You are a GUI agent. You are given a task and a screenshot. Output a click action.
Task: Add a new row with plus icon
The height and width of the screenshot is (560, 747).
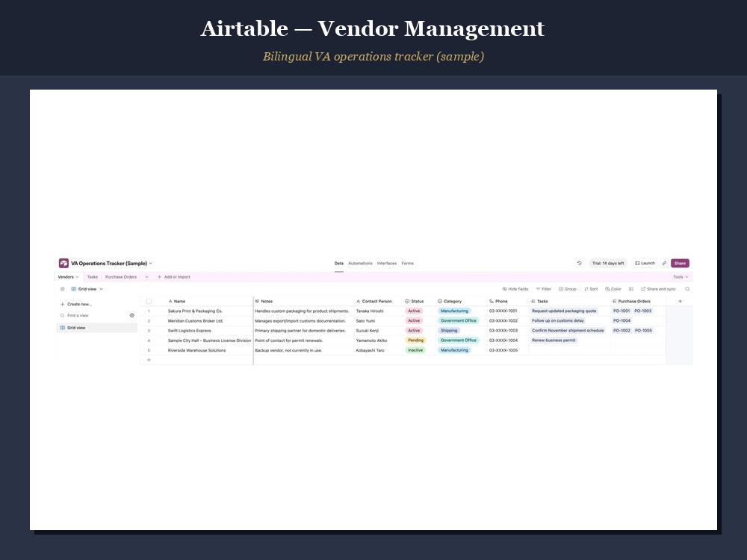coord(149,360)
